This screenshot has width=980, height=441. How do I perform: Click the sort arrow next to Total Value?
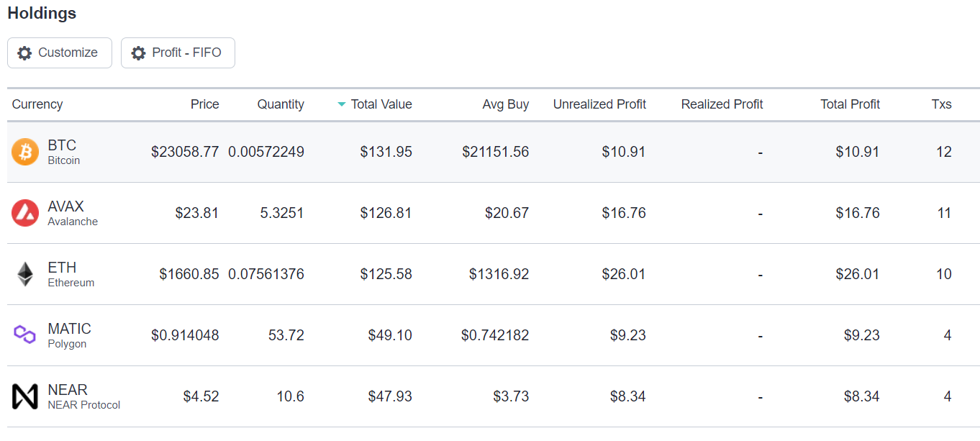point(342,104)
